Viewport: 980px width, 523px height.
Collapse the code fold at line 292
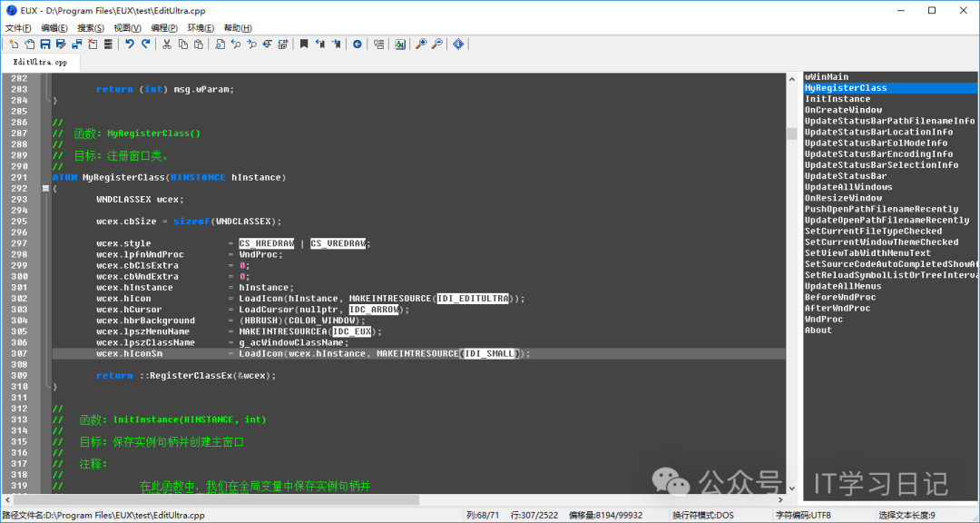(45, 188)
